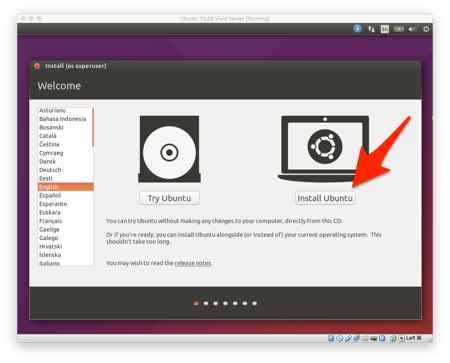Click the shared folders icon in VirtualBox status bar
Screen dimensions: 450x363
click(x=365, y=338)
